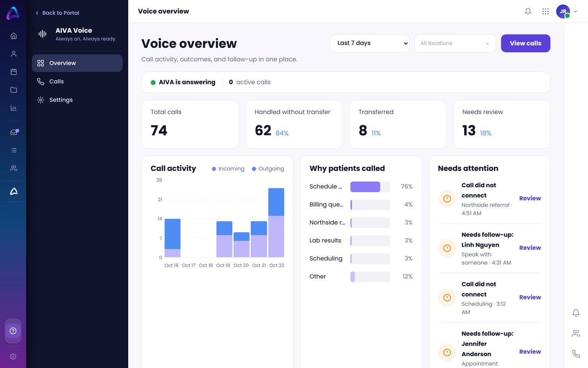
Task: Open the Transferred card
Action: pyautogui.click(x=398, y=124)
